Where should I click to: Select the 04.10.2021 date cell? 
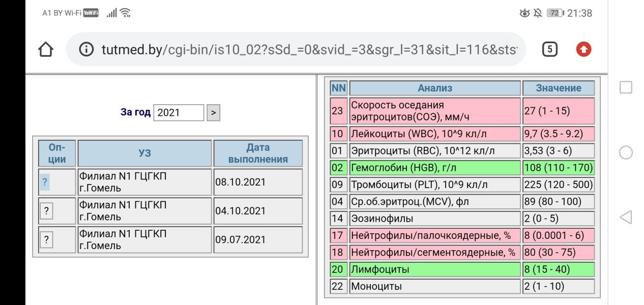pyautogui.click(x=258, y=211)
